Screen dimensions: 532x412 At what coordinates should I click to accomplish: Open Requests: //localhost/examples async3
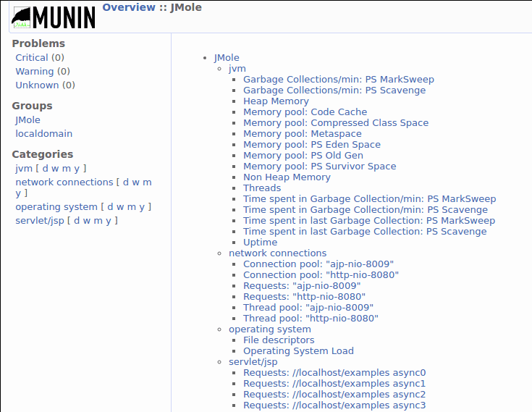coord(334,405)
